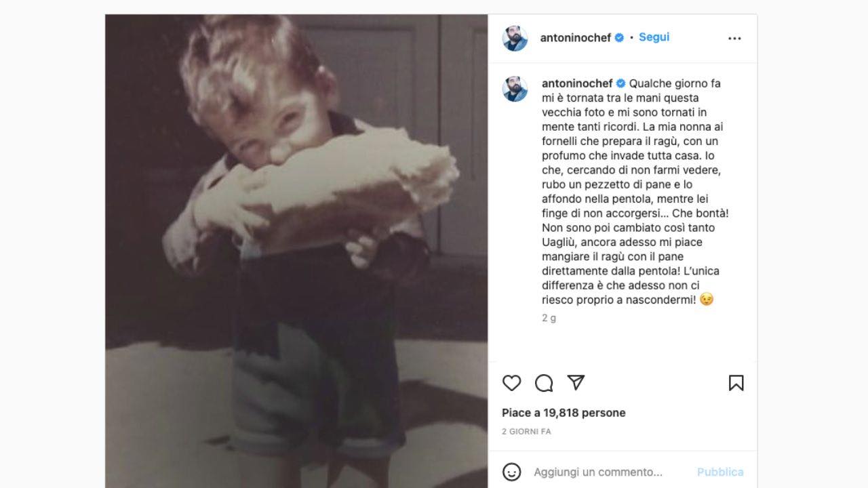Screen dimensions: 868x488
Task: Open the three-dot more options menu
Action: pos(734,39)
